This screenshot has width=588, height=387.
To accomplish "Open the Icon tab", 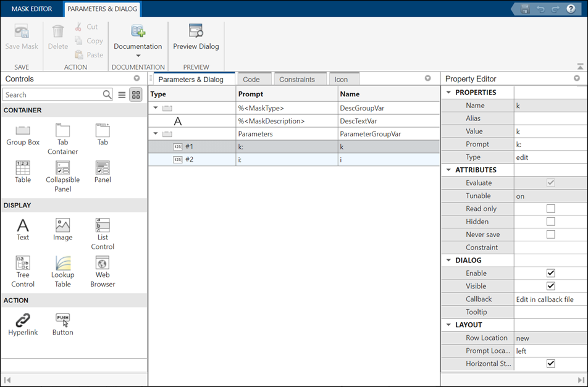I will [x=344, y=78].
